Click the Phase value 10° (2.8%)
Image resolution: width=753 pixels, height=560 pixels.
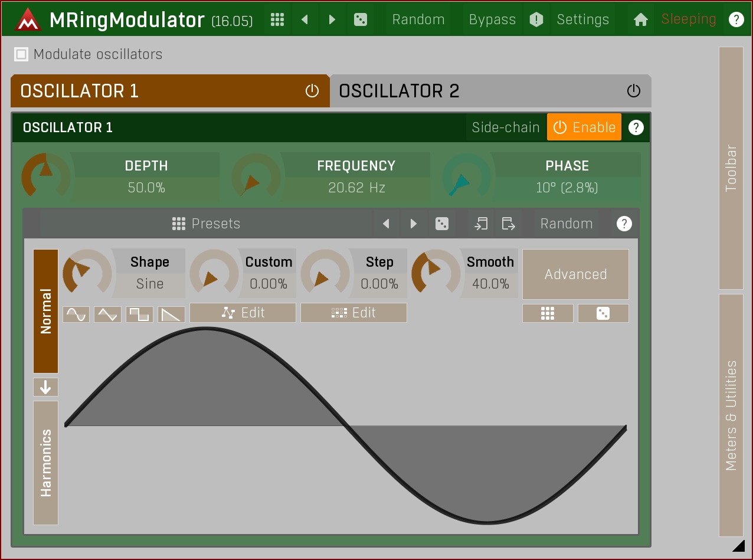(x=567, y=188)
